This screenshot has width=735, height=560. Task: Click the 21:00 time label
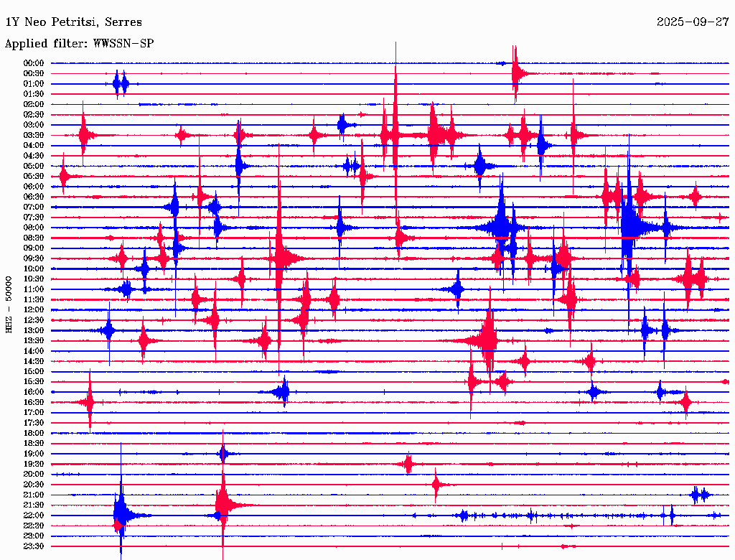[x=34, y=495]
